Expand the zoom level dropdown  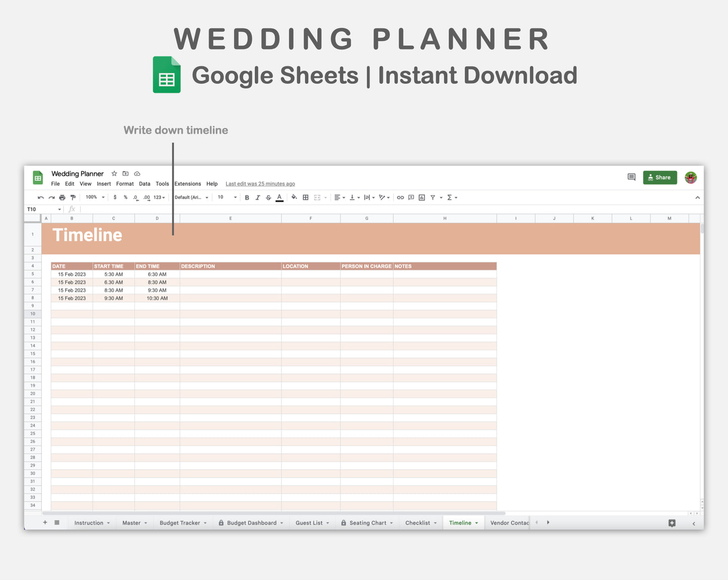pos(94,197)
